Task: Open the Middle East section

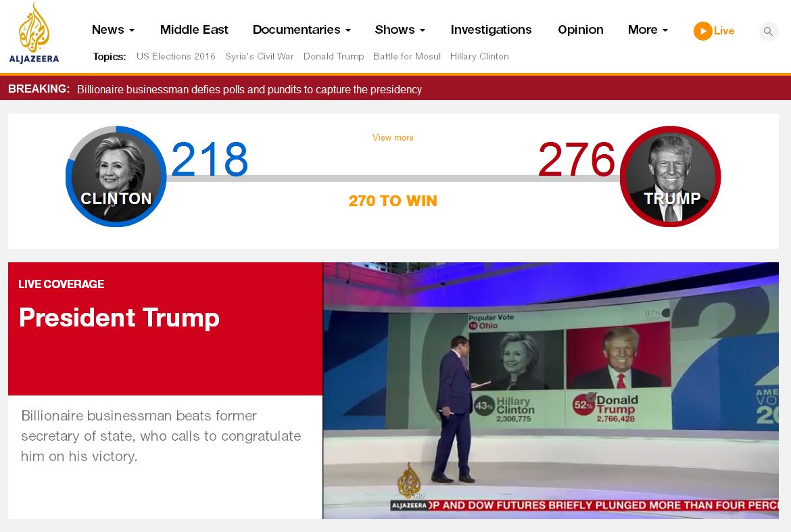Action: click(x=194, y=30)
